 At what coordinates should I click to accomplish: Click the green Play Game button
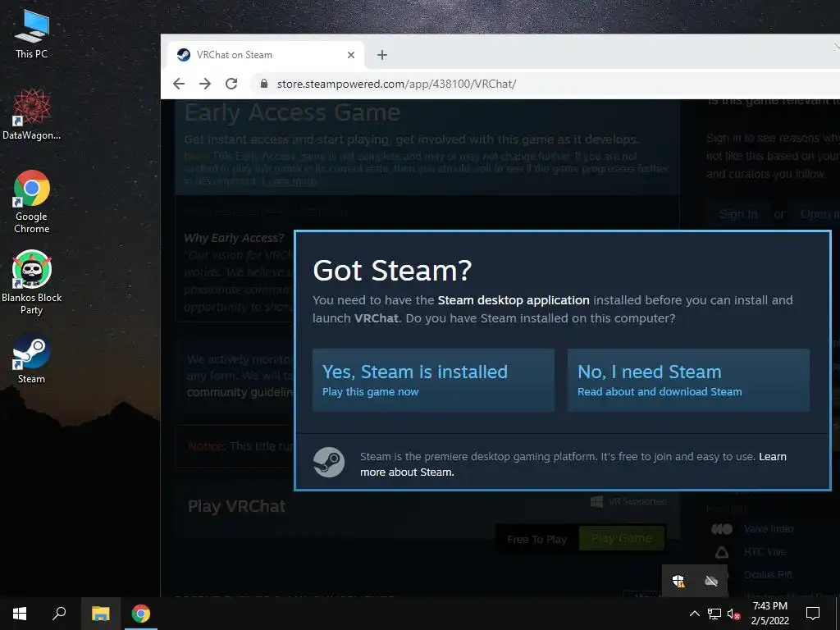click(x=622, y=538)
